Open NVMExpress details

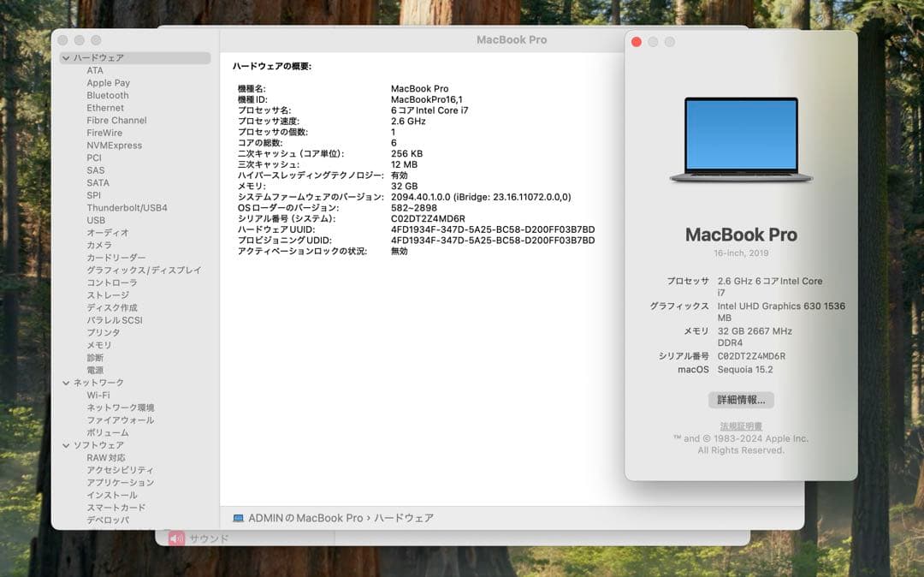(115, 145)
